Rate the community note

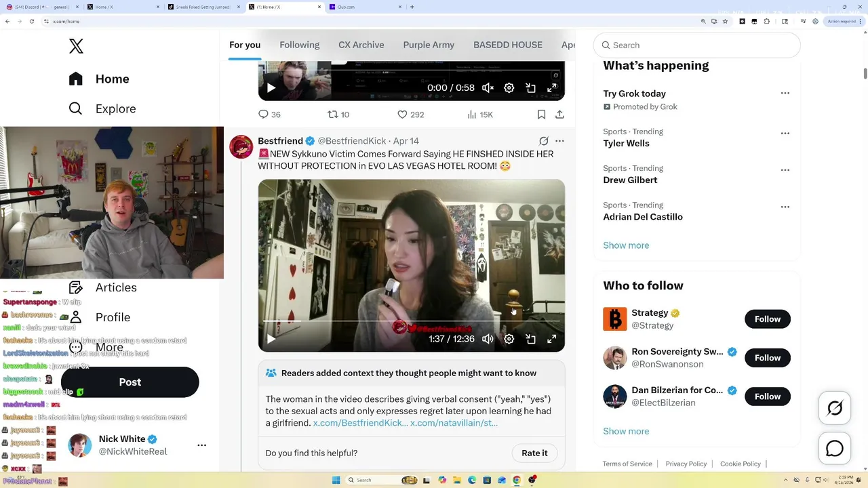pos(534,453)
